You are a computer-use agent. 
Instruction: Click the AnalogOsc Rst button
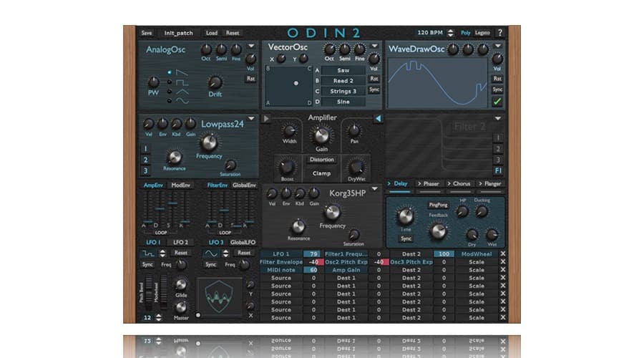click(x=250, y=79)
